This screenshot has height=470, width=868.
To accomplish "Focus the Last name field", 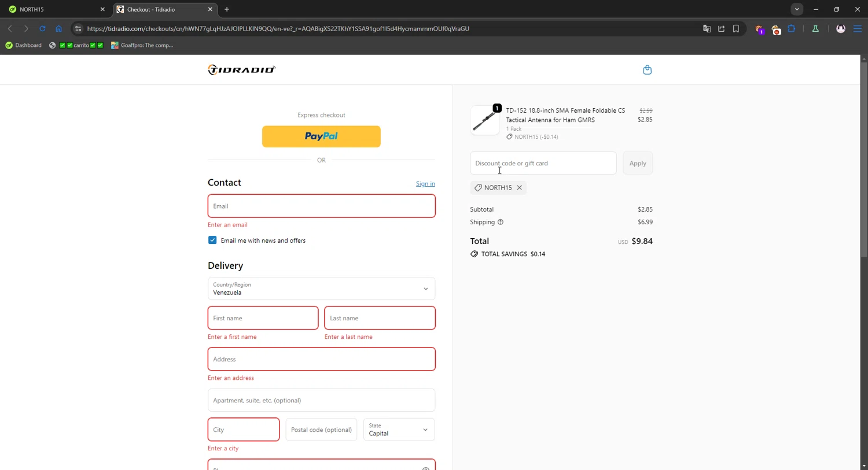I will (x=380, y=318).
